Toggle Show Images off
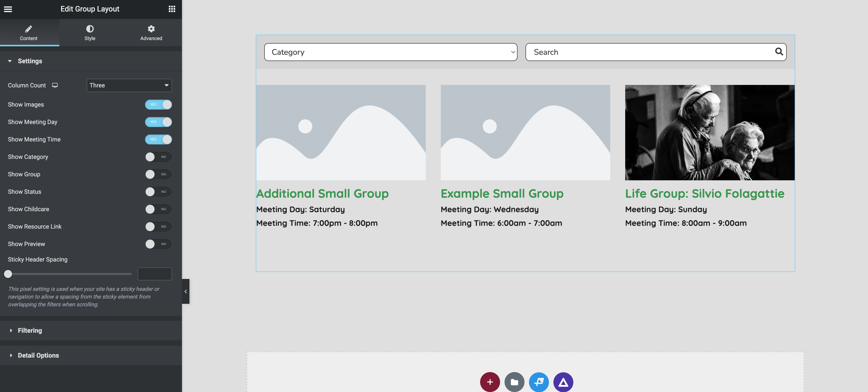Image resolution: width=868 pixels, height=392 pixels. (x=158, y=104)
